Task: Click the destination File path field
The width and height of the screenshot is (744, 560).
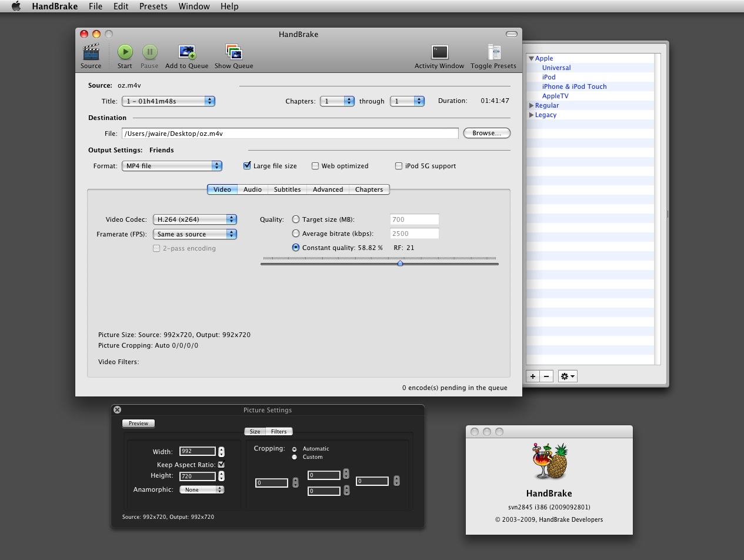Action: tap(290, 134)
